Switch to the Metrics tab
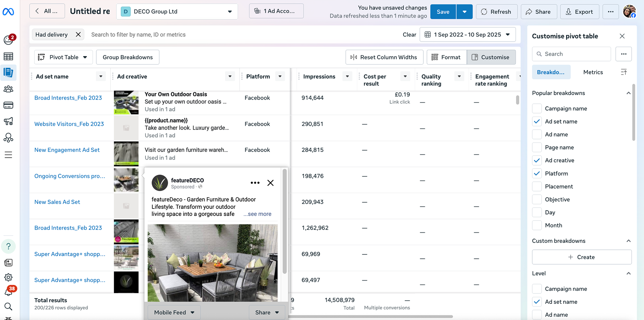Viewport: 644px width, 320px height. click(593, 72)
